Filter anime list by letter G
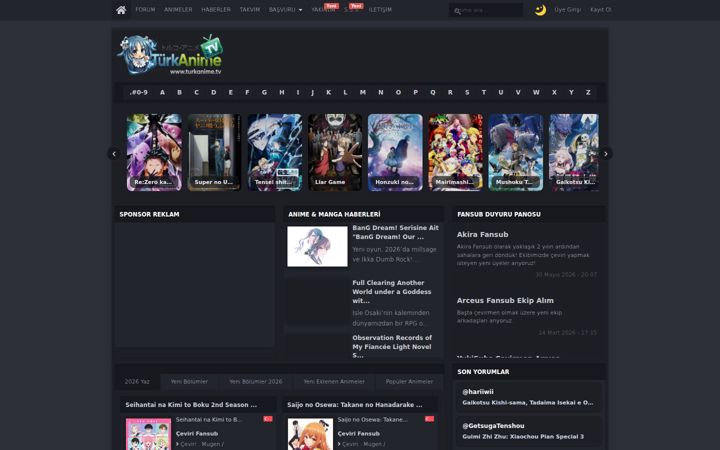The width and height of the screenshot is (720, 450). (x=264, y=92)
